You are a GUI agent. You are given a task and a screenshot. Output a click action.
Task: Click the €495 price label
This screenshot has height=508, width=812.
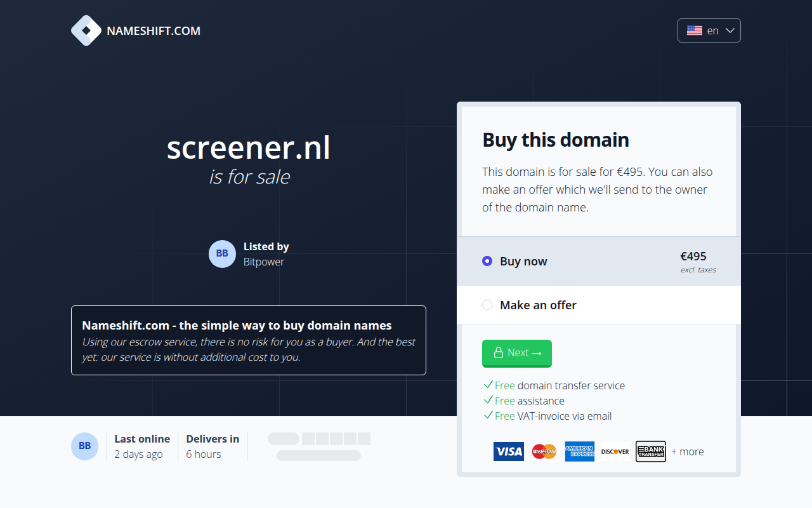(x=693, y=257)
